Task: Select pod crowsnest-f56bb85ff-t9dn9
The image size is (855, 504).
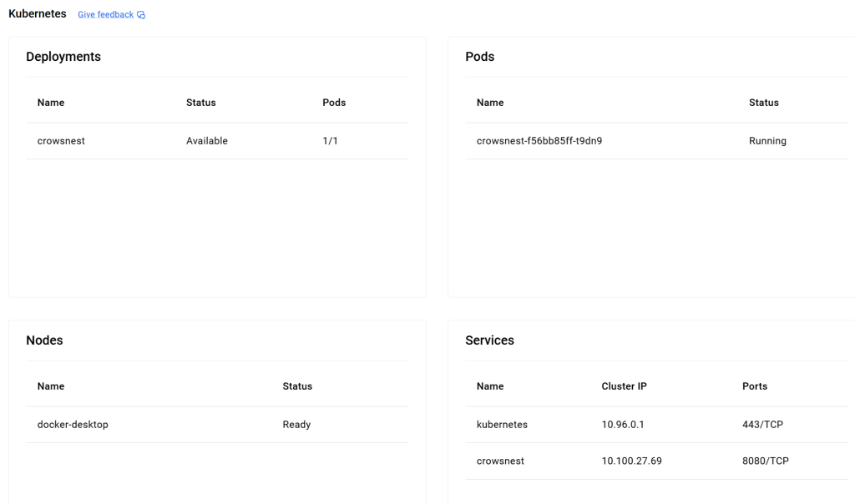Action: coord(539,141)
